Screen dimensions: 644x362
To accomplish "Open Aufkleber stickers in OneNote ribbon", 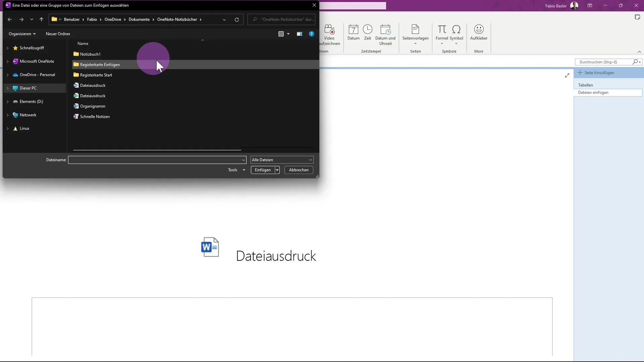I will [479, 33].
